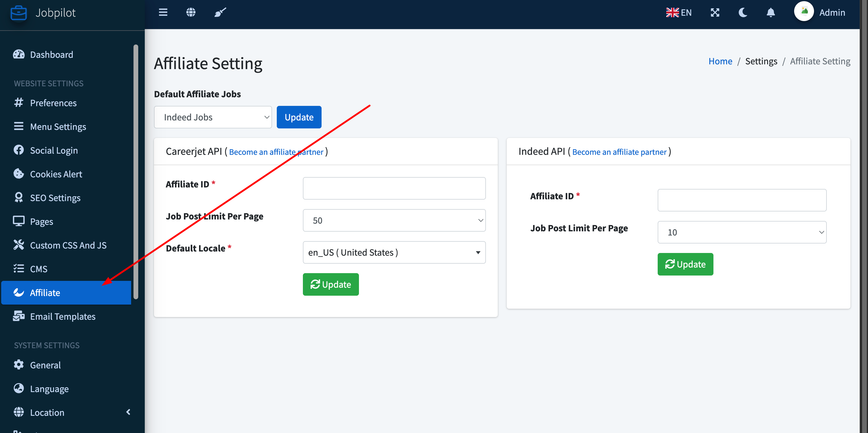Toggle the hamburger sidebar menu icon

click(x=163, y=12)
